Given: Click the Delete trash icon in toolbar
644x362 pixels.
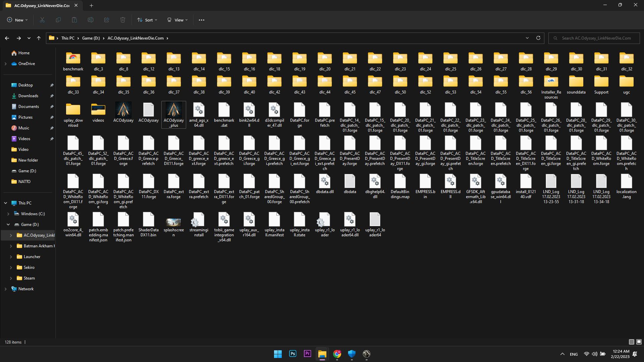Looking at the screenshot, I should click(x=123, y=20).
